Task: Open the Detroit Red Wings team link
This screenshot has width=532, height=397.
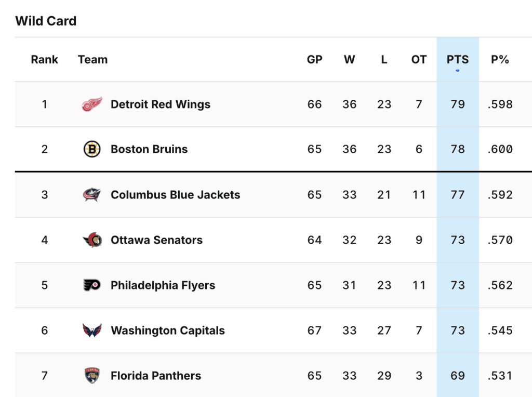Action: pyautogui.click(x=160, y=104)
